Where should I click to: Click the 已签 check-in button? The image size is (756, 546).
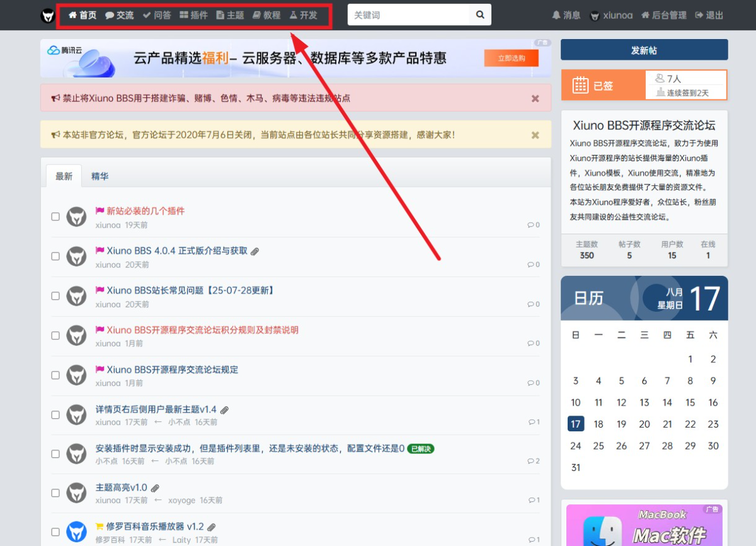[603, 86]
